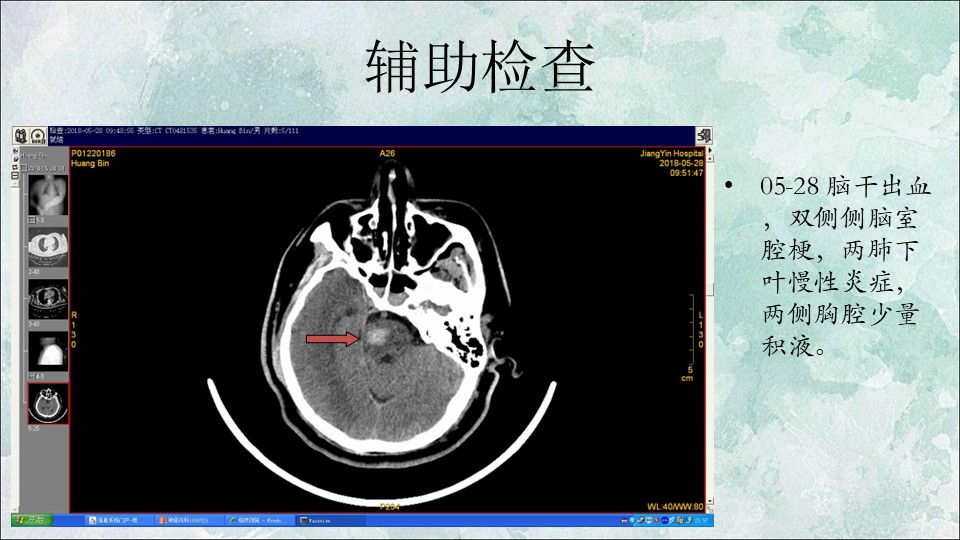Screen dimensions: 960x540
Task: Click the third small tool icon left of thumbnails
Action: coord(15,167)
